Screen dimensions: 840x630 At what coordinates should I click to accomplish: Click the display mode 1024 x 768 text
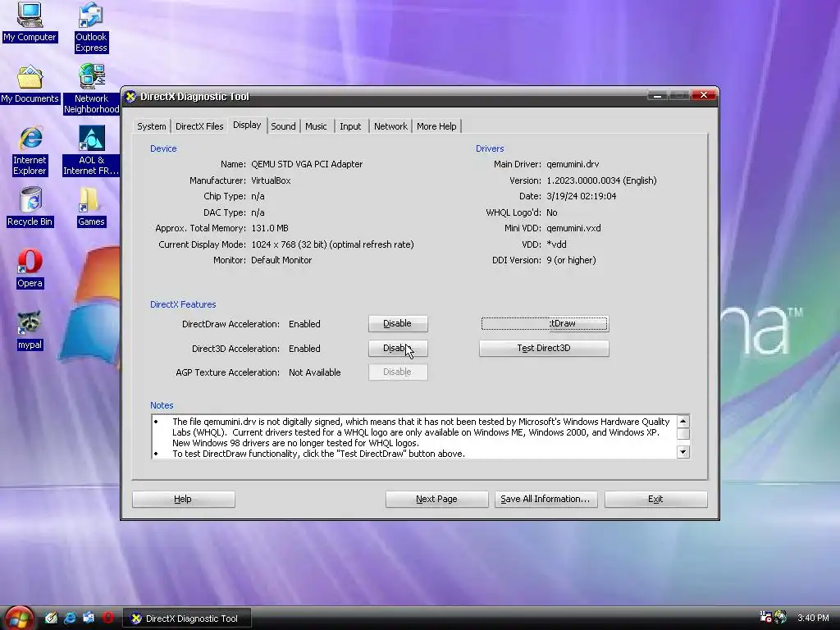pos(332,244)
